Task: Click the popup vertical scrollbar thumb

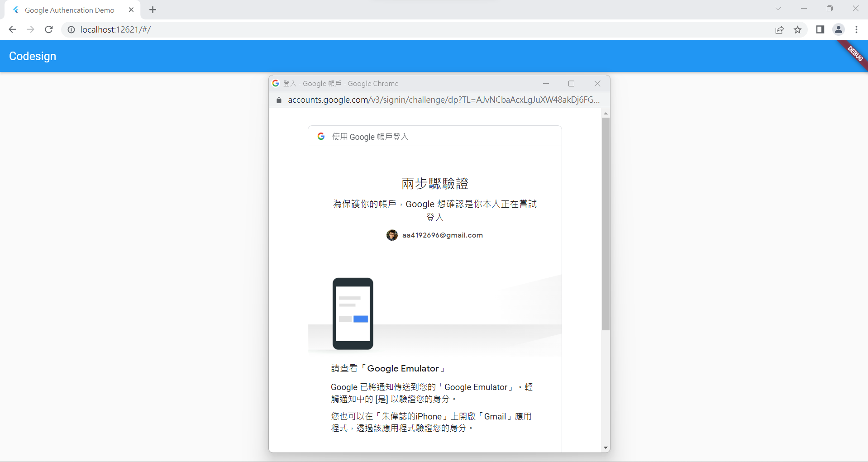Action: click(606, 224)
